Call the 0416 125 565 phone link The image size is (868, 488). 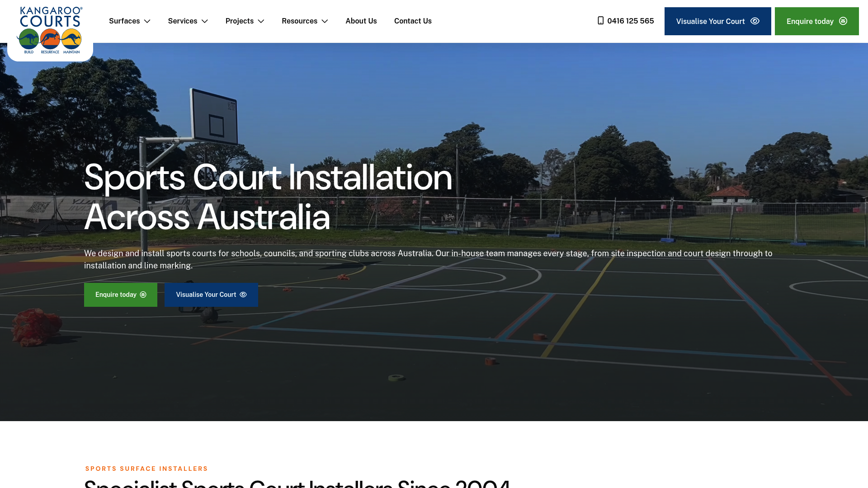[x=630, y=21]
